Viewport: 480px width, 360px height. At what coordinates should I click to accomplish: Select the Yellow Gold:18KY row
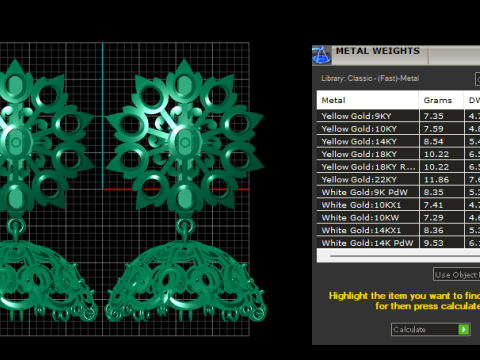pos(398,154)
